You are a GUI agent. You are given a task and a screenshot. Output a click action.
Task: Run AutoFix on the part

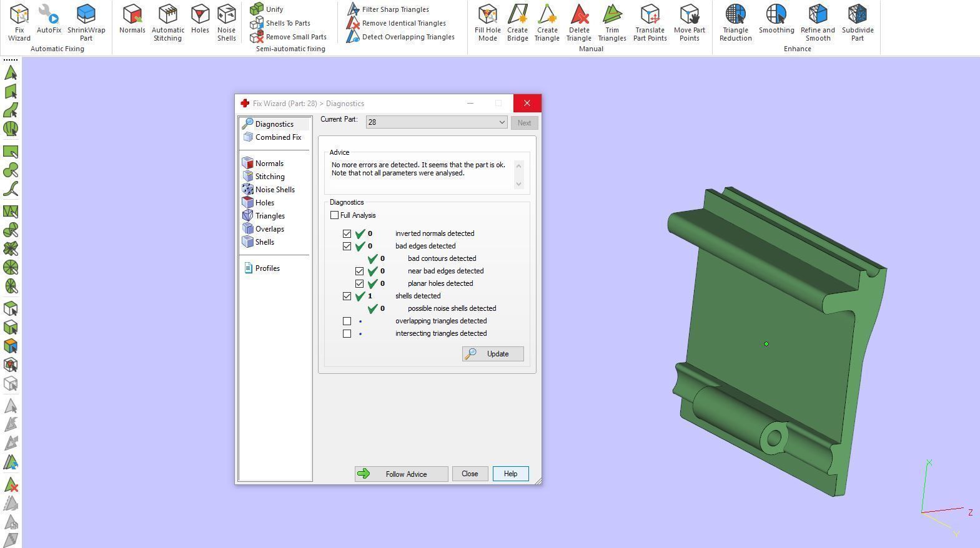(x=49, y=19)
